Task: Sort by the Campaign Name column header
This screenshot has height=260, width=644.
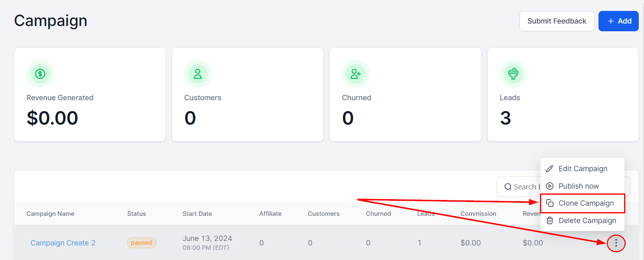Action: point(50,214)
